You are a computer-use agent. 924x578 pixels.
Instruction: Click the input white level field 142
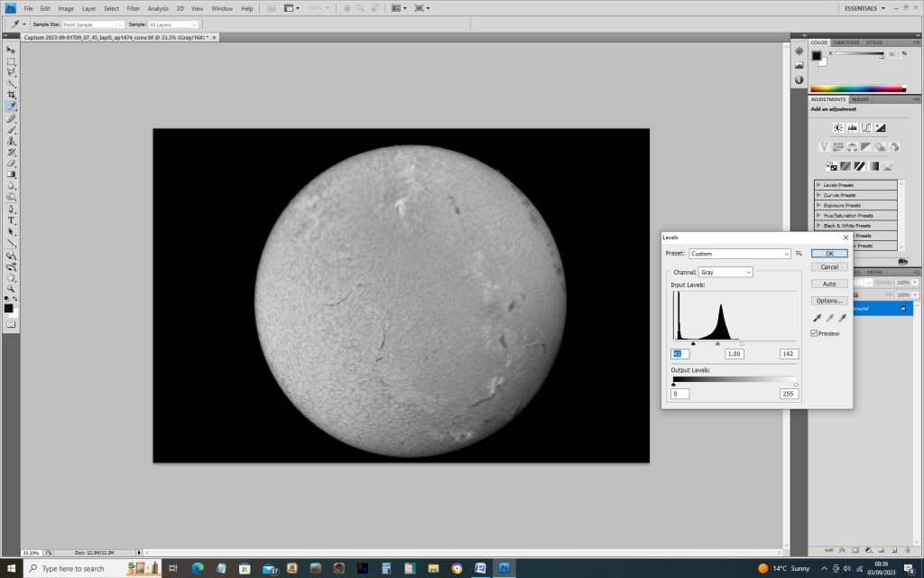pos(789,354)
